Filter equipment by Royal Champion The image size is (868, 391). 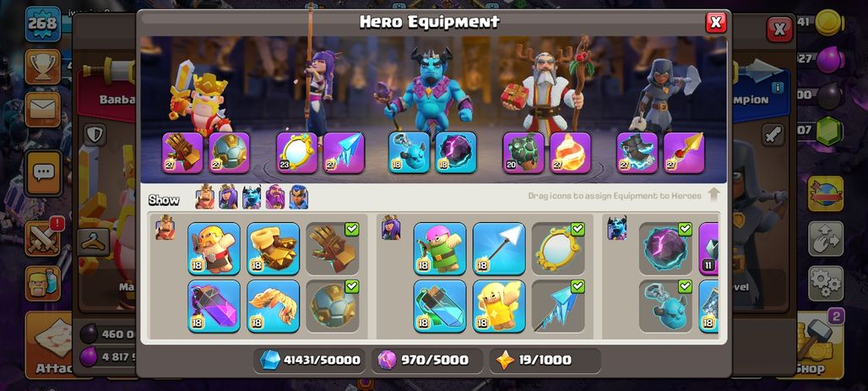[x=298, y=197]
